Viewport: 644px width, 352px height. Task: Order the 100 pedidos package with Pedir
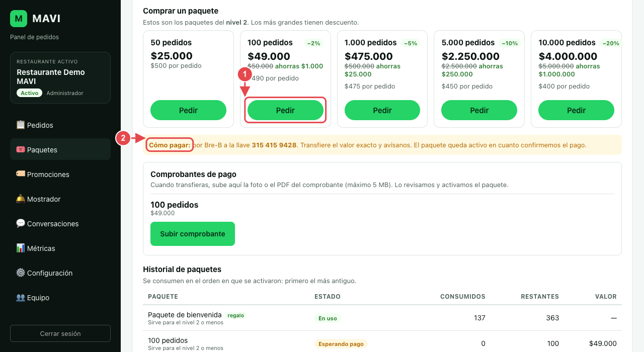point(285,110)
